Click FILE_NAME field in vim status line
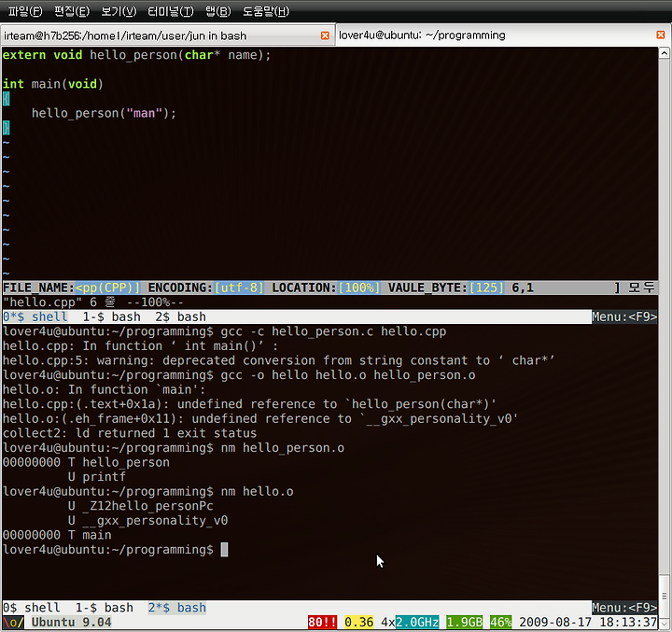This screenshot has height=632, width=672. 71,288
